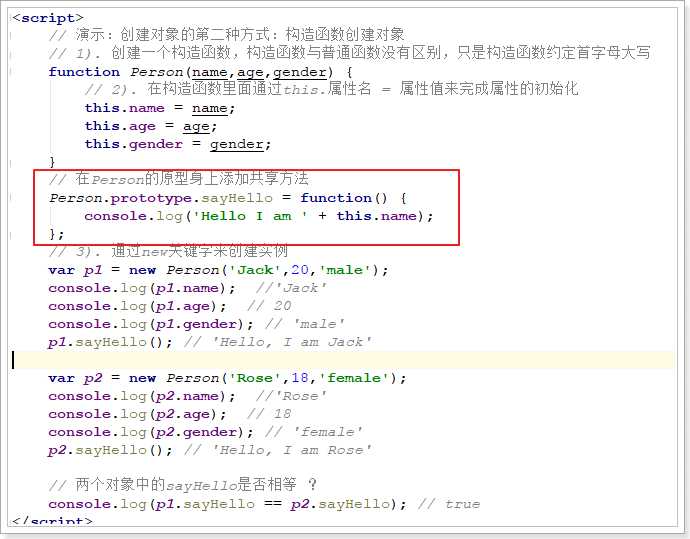Click the 'function Person(name,age,gender)' declaration line
Viewport: 690px width, 539px height.
[200, 72]
